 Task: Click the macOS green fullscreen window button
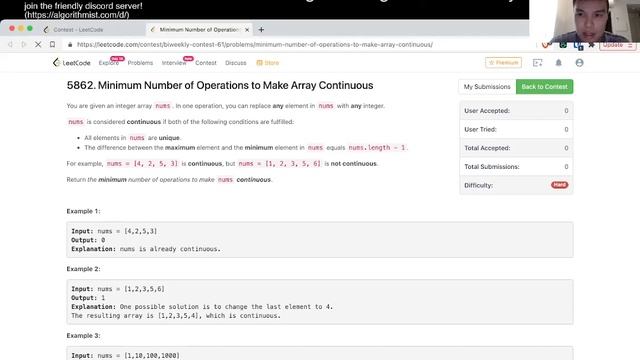[x=30, y=28]
